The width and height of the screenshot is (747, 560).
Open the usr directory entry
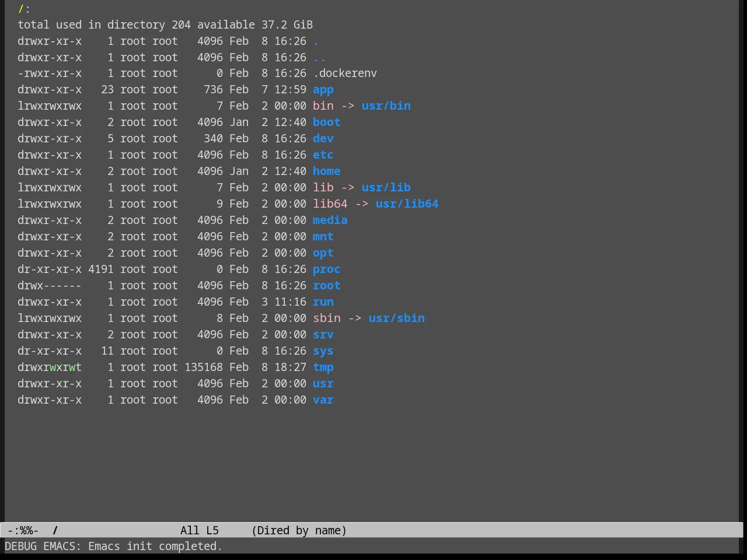323,384
